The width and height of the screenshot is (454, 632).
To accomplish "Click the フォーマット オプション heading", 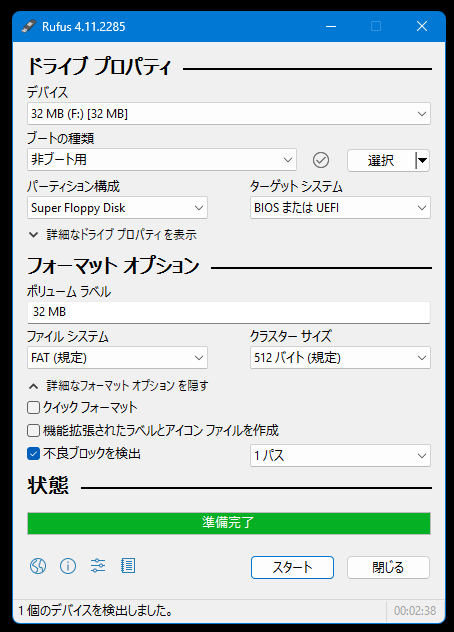I will coord(113,266).
